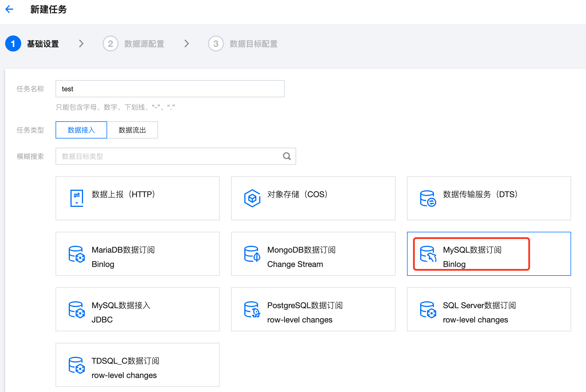Click the 新建任务 page title
586x392 pixels.
tap(48, 9)
